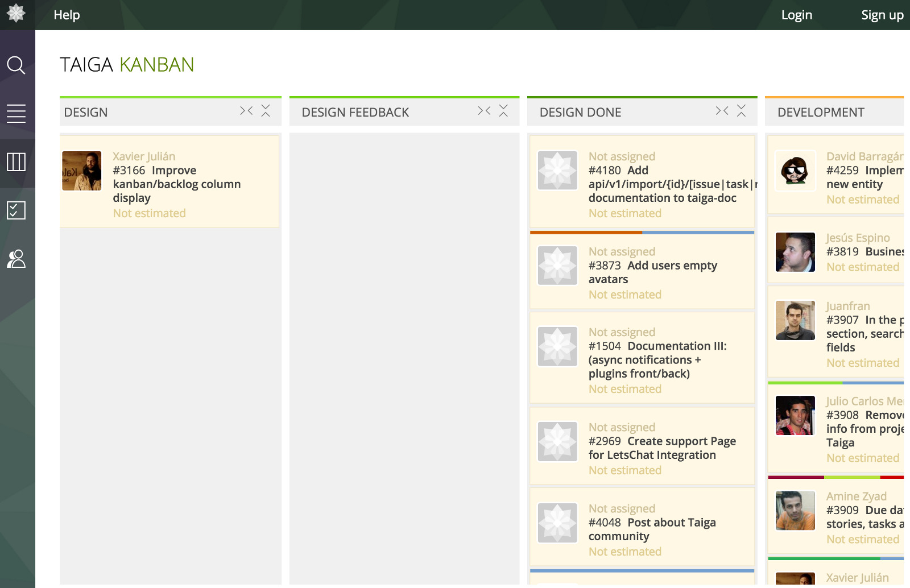
Task: Open issues via the checkbox sidebar icon
Action: point(16,210)
